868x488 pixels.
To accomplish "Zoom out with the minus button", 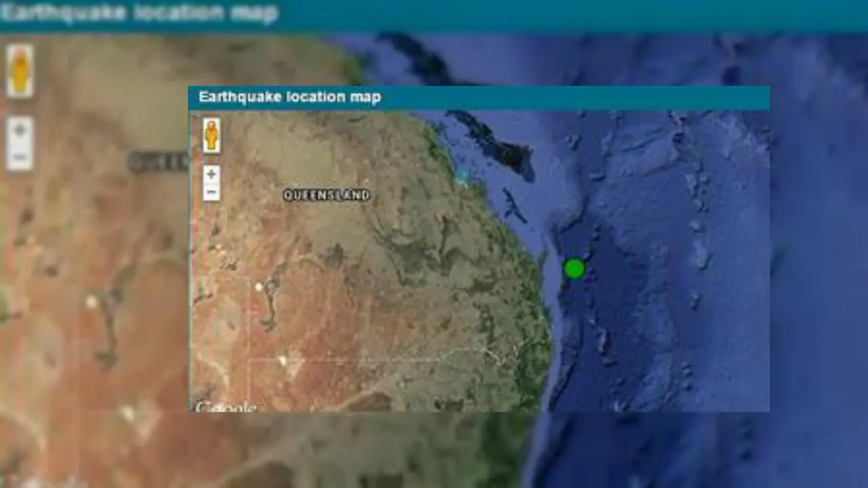I will click(212, 192).
